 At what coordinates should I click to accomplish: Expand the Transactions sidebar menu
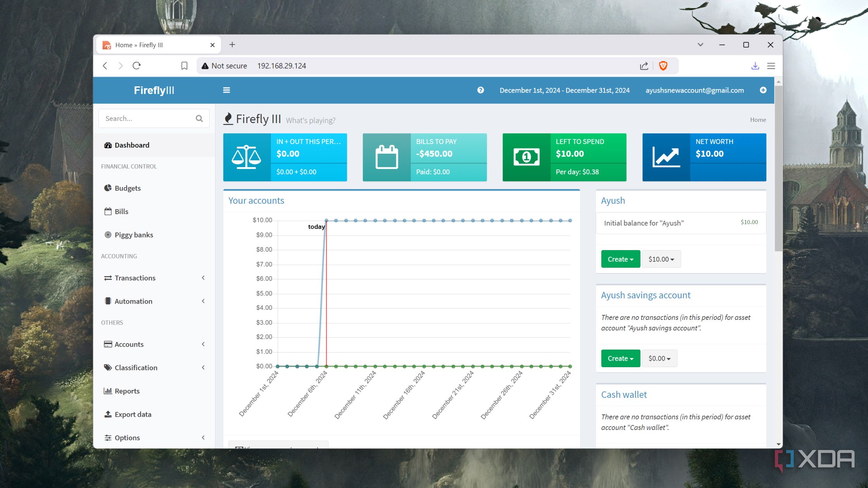[154, 278]
